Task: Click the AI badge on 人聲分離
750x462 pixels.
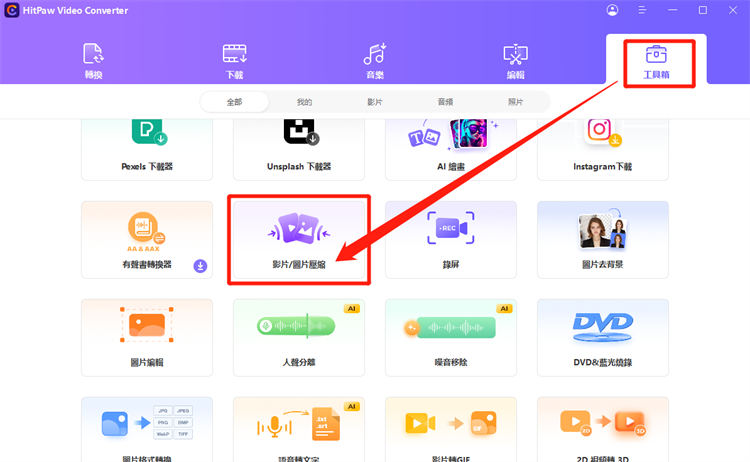Action: pyautogui.click(x=352, y=308)
